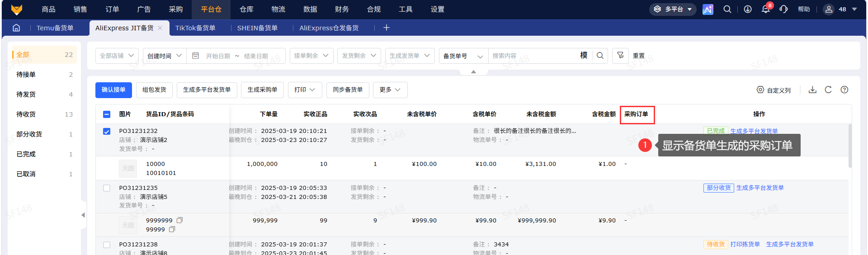Screen dimensions: 868x255
Task: Copy product barcode 99999
Action: [x=172, y=229]
